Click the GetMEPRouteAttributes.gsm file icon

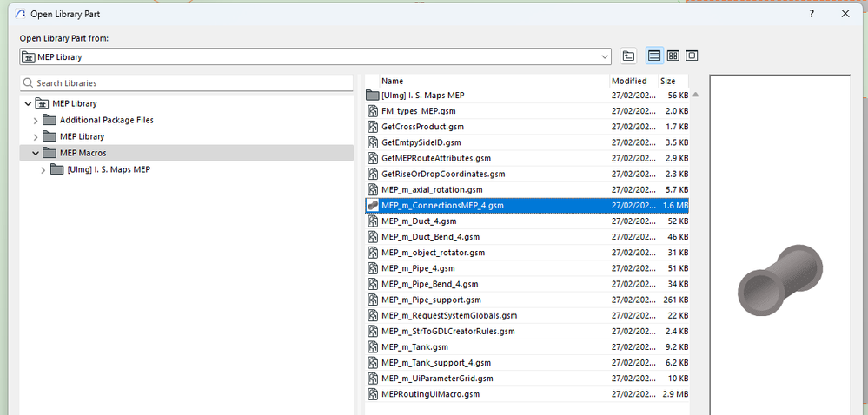(373, 158)
